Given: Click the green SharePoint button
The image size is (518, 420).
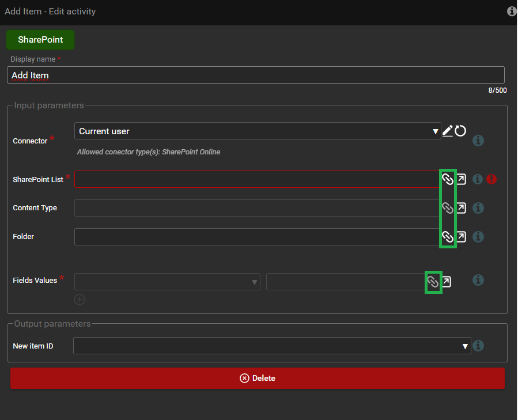Looking at the screenshot, I should pos(40,40).
